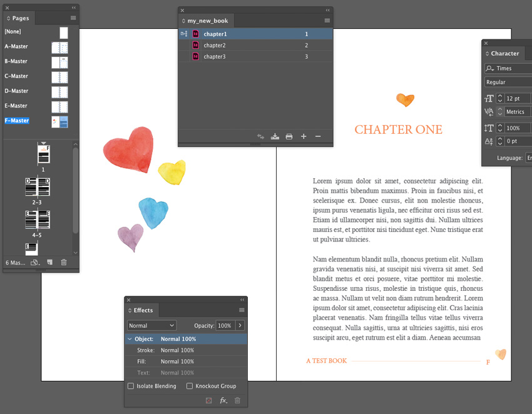
Task: Clear effects with the red slash icon
Action: click(x=210, y=400)
